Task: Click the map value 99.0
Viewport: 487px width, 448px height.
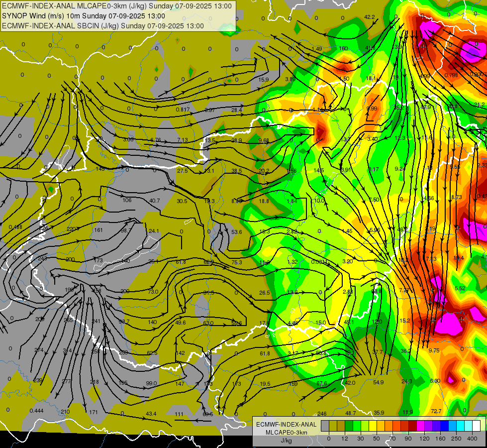Action: pyautogui.click(x=151, y=383)
